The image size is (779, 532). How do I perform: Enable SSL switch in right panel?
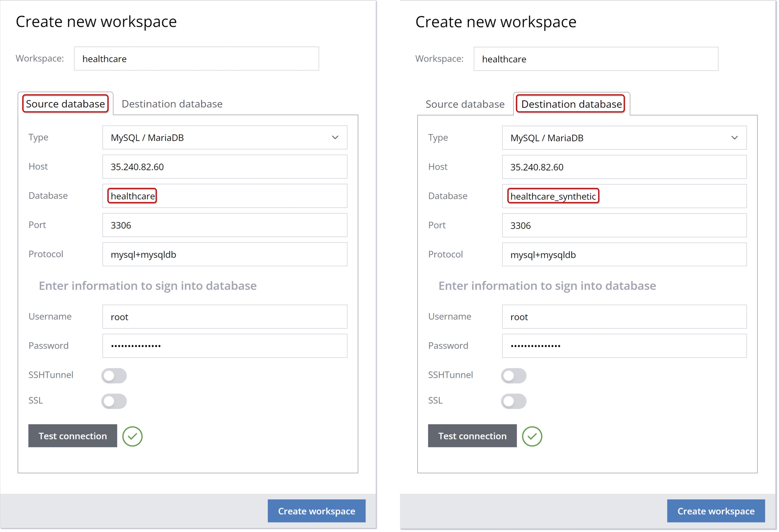coord(514,401)
